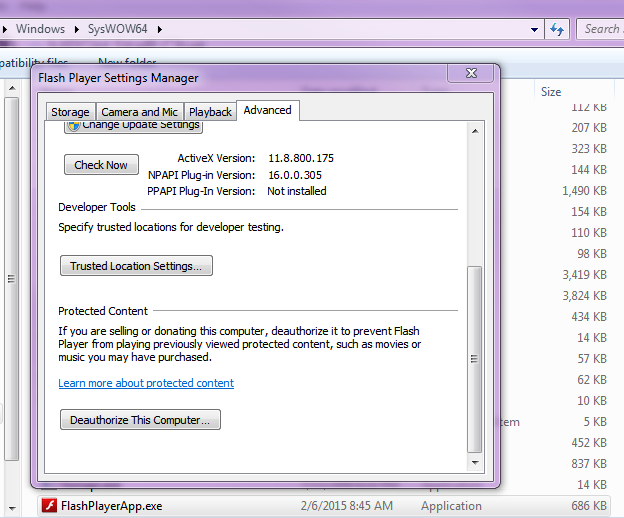
Task: Click the Application type cell
Action: point(451,506)
